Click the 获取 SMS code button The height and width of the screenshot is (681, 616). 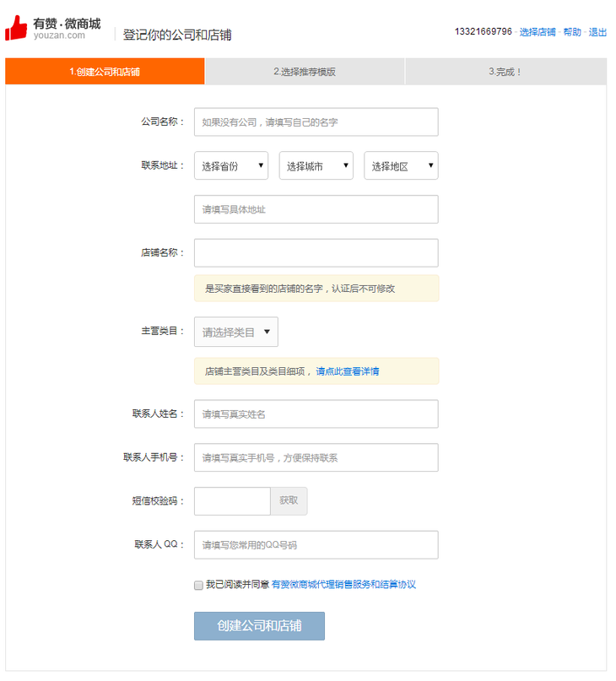289,500
